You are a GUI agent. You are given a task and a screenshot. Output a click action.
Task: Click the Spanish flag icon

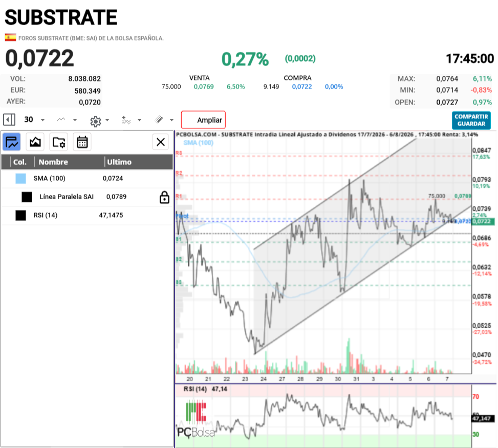click(10, 37)
